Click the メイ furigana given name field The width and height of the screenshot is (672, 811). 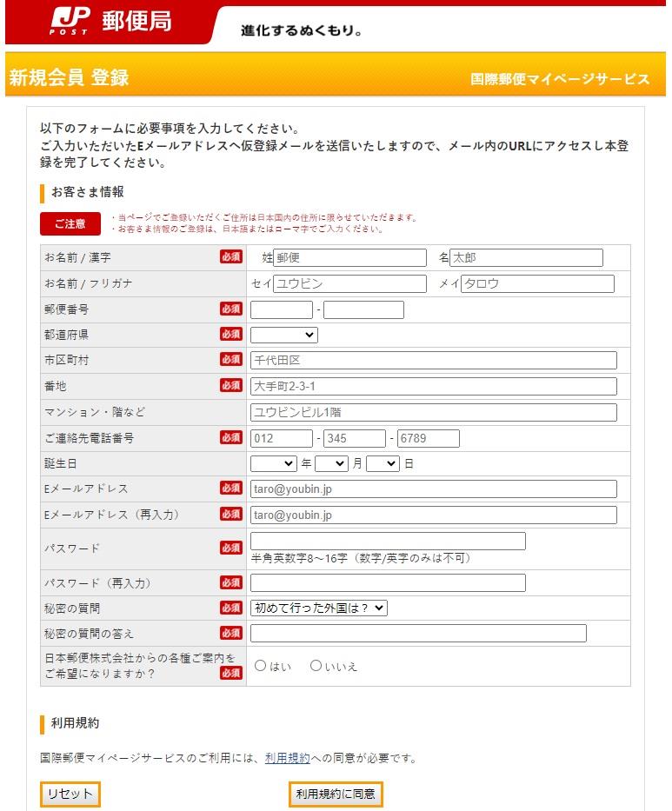[537, 283]
